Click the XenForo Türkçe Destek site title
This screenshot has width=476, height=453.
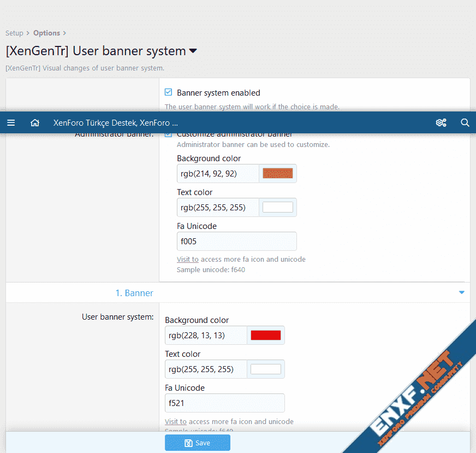115,123
